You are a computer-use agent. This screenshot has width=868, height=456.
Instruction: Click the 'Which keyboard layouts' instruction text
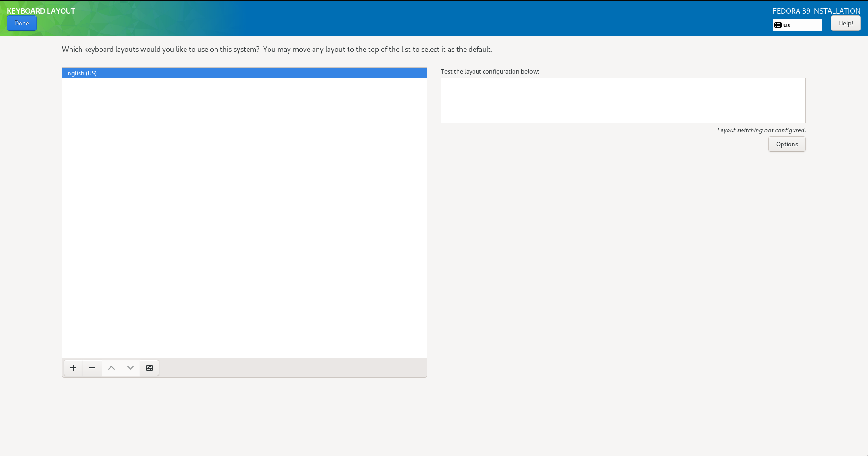[277, 49]
